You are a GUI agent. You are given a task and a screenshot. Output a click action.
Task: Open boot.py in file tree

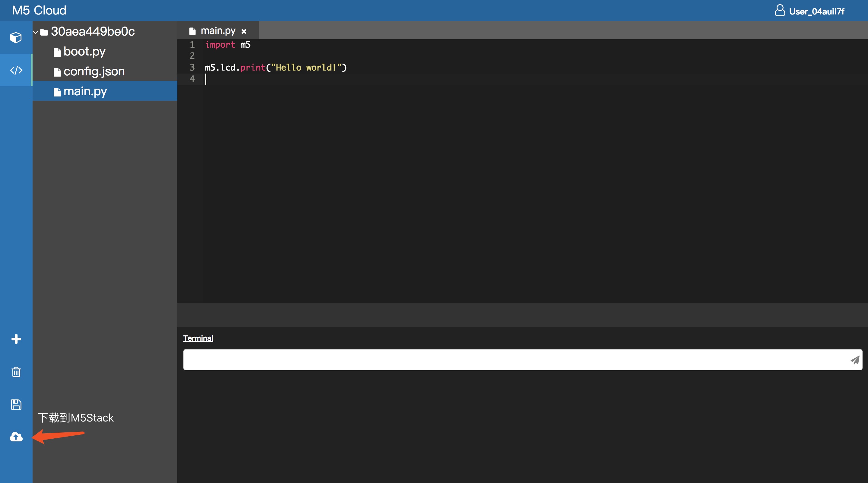pyautogui.click(x=84, y=52)
